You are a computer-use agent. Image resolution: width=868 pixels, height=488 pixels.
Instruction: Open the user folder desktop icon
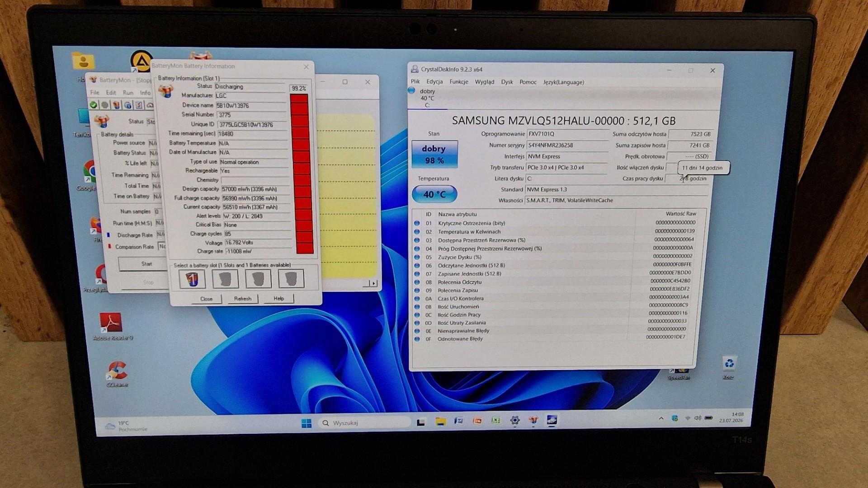click(83, 62)
